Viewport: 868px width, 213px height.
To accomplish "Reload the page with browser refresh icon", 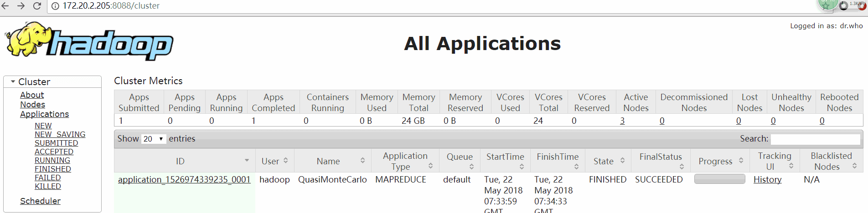I will (x=37, y=6).
